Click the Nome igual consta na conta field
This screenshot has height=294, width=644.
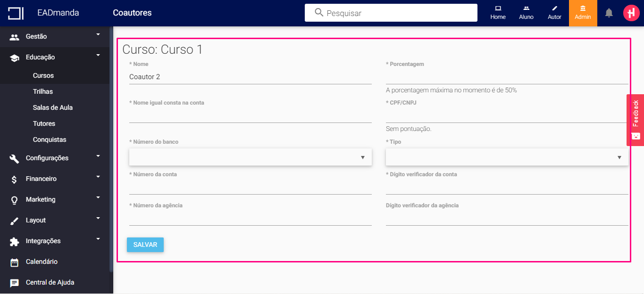251,115
